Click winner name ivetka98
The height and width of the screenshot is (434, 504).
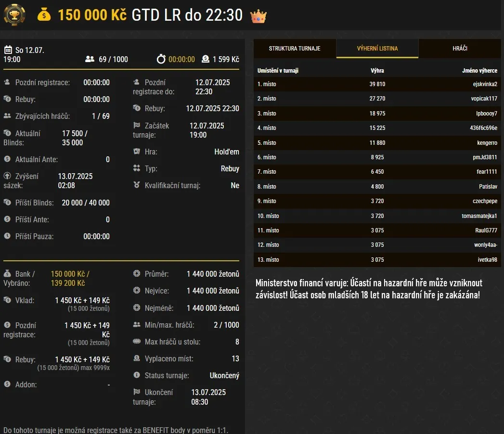(x=487, y=259)
